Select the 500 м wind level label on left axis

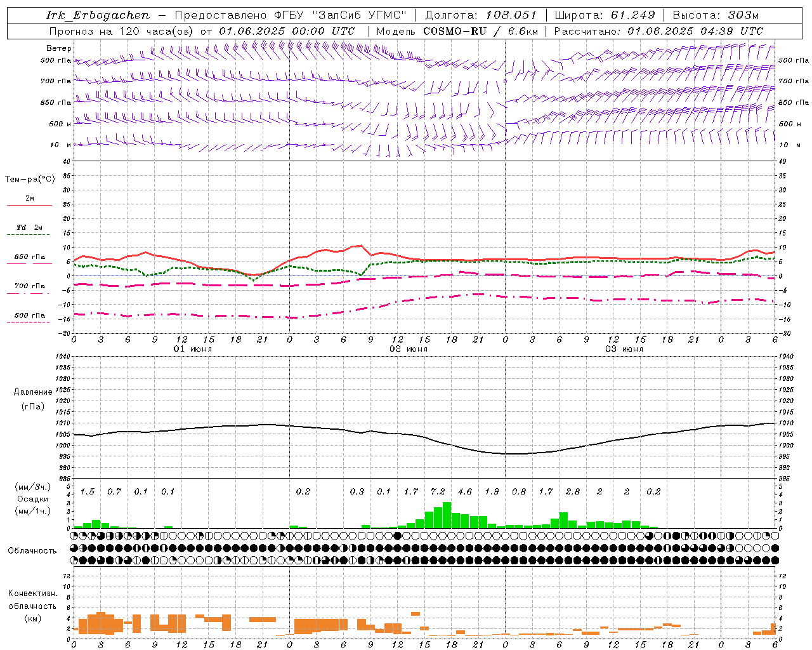coord(60,124)
